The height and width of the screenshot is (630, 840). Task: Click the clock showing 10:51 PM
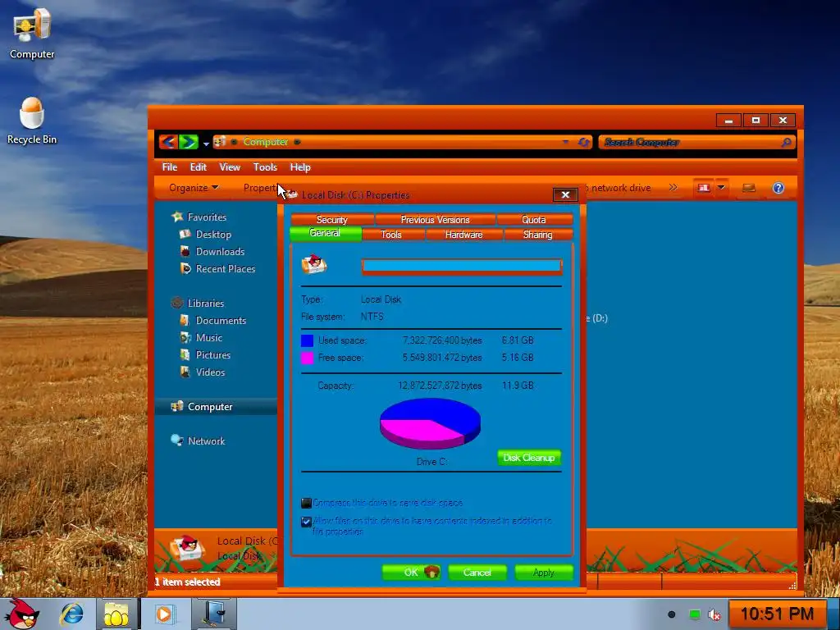778,614
